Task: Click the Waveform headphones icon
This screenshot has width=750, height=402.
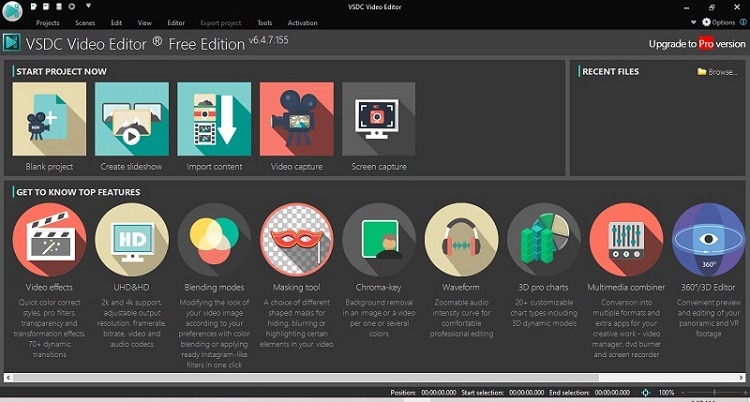Action: [461, 239]
